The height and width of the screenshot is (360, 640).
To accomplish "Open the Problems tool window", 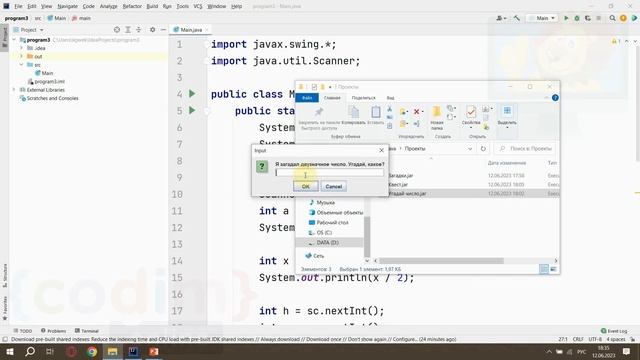I will [53, 331].
